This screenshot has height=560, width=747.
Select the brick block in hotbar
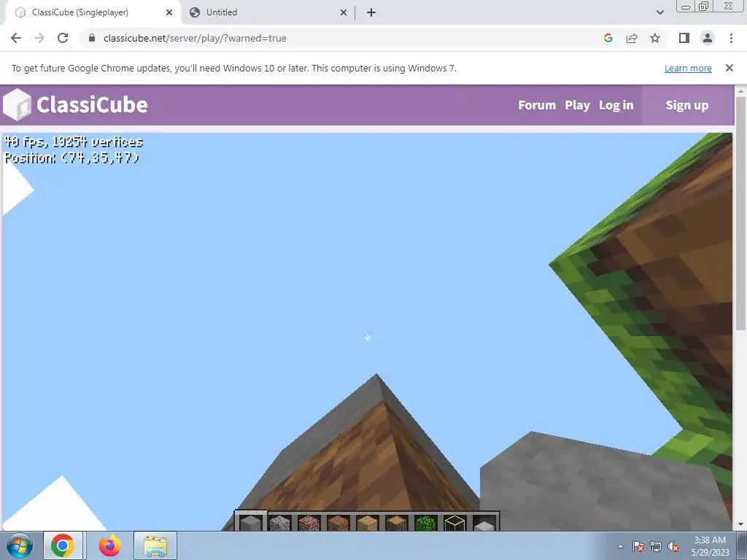coord(309,524)
